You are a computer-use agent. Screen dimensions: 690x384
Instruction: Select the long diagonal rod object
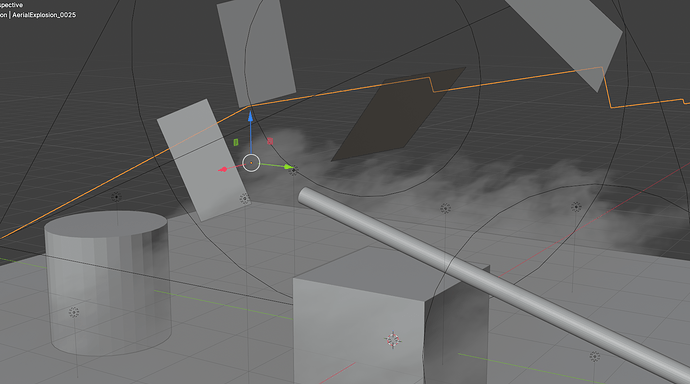(x=493, y=284)
